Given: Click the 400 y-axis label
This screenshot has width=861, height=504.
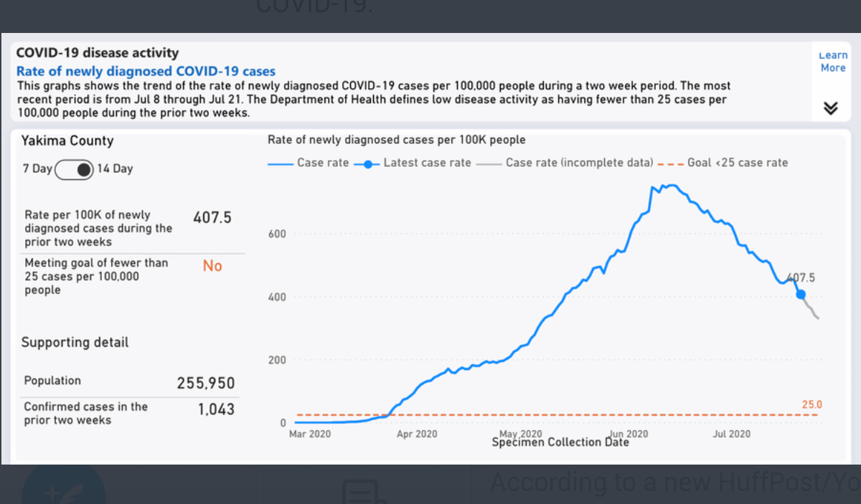Looking at the screenshot, I should (x=278, y=297).
